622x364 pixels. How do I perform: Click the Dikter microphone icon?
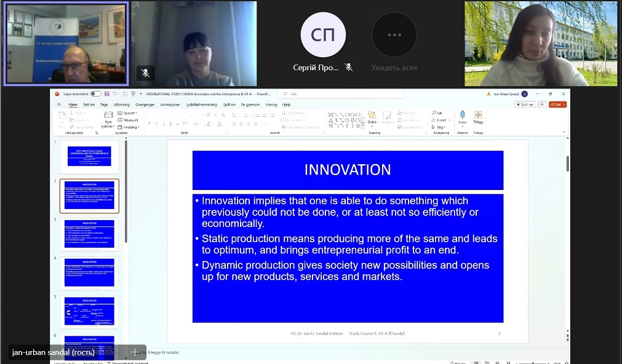pos(462,115)
